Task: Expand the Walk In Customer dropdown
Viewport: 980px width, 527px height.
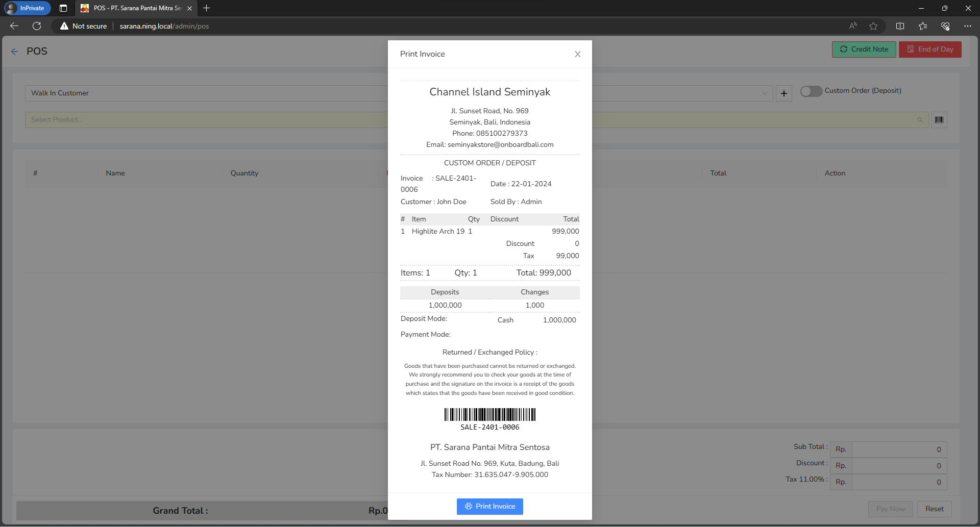Action: tap(764, 93)
